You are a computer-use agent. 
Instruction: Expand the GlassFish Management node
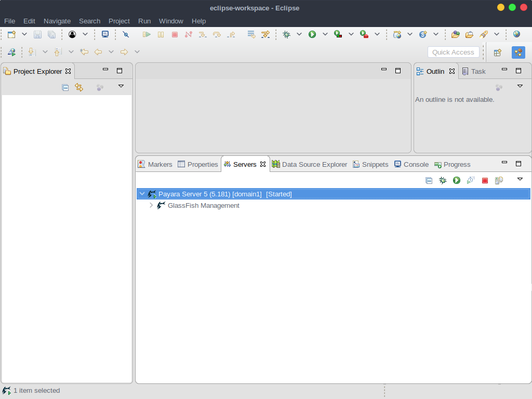point(151,205)
